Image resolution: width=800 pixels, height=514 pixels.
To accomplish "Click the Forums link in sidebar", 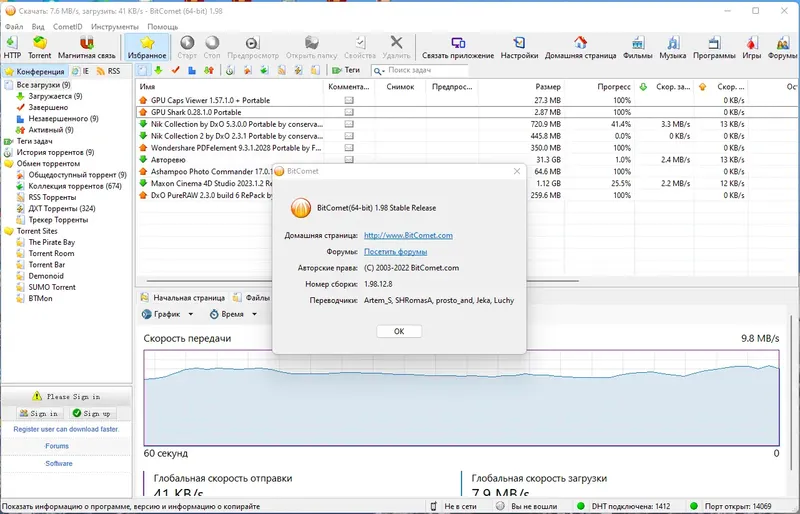I will pos(57,446).
